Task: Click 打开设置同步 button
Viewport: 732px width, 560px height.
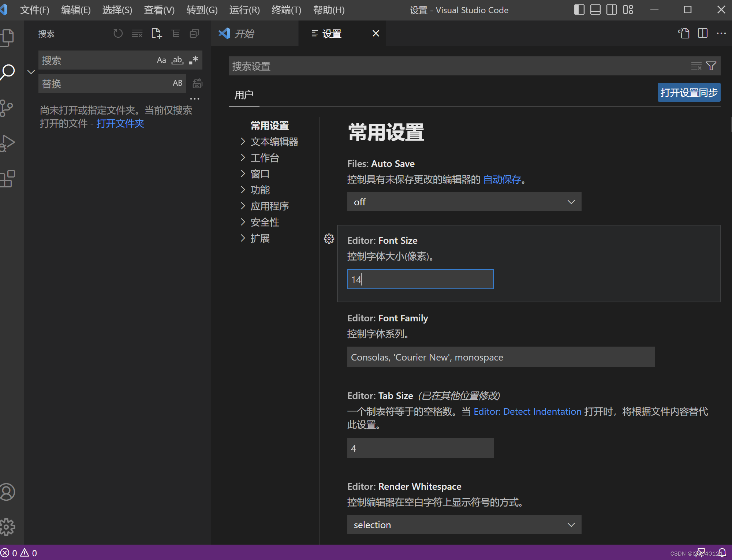Action: (x=689, y=93)
